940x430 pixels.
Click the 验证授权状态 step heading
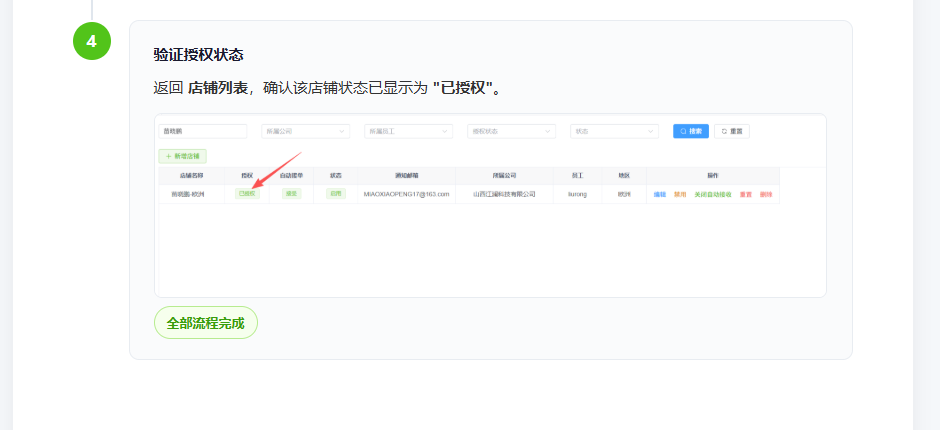pos(198,55)
